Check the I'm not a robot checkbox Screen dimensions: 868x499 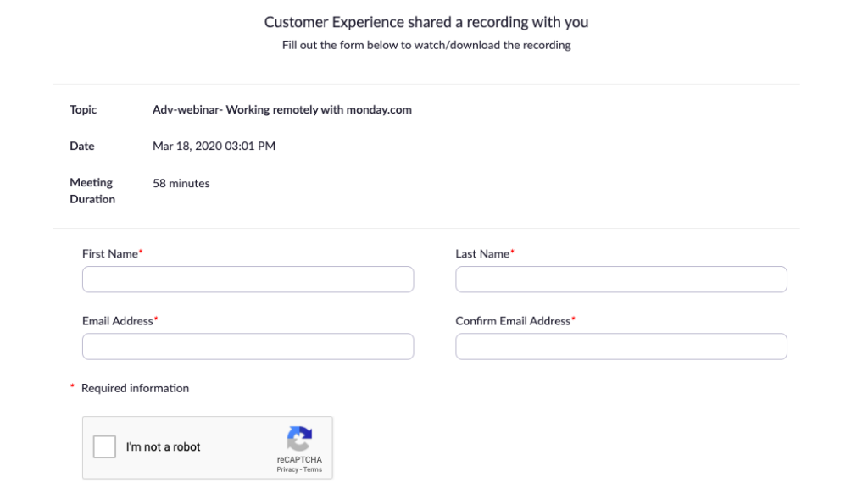point(104,446)
